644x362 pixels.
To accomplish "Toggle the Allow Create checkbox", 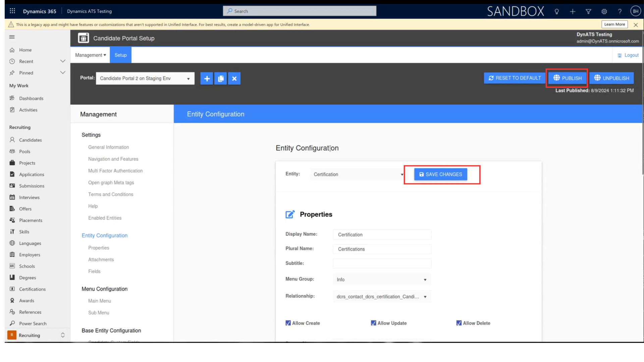I will [x=288, y=323].
